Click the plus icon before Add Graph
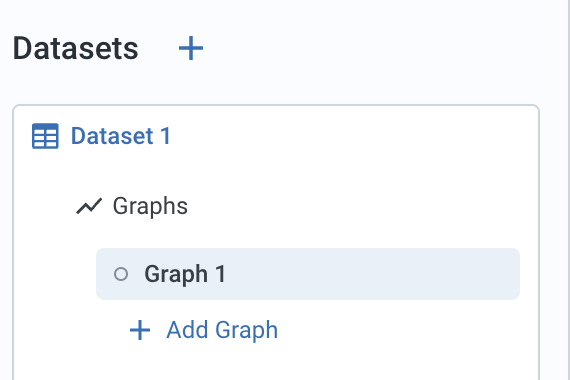570x380 pixels. click(x=140, y=330)
